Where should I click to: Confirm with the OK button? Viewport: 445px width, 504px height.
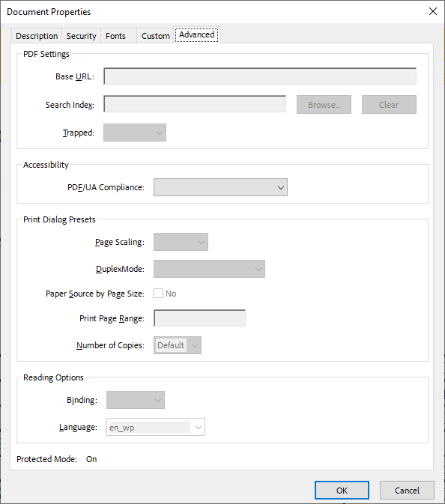[x=342, y=491]
